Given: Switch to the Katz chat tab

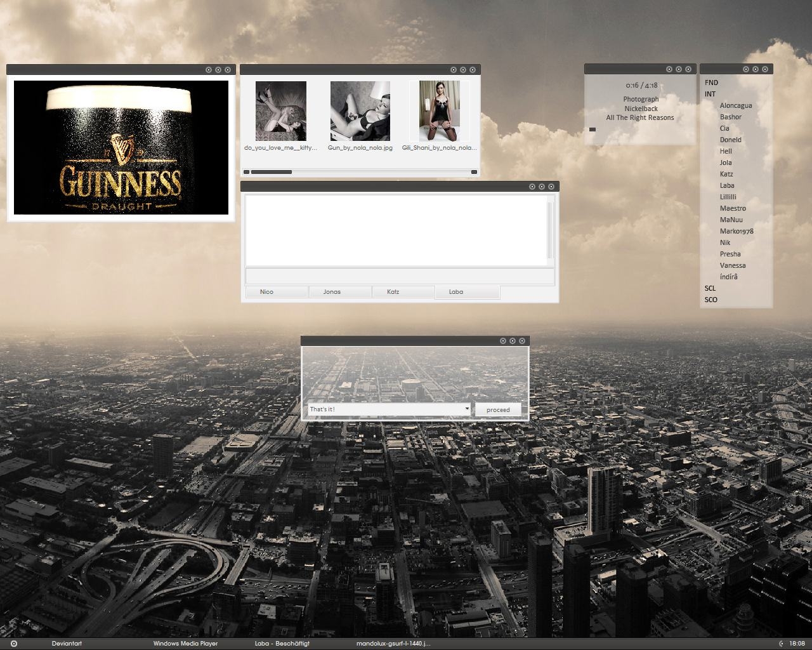Looking at the screenshot, I should [x=403, y=292].
